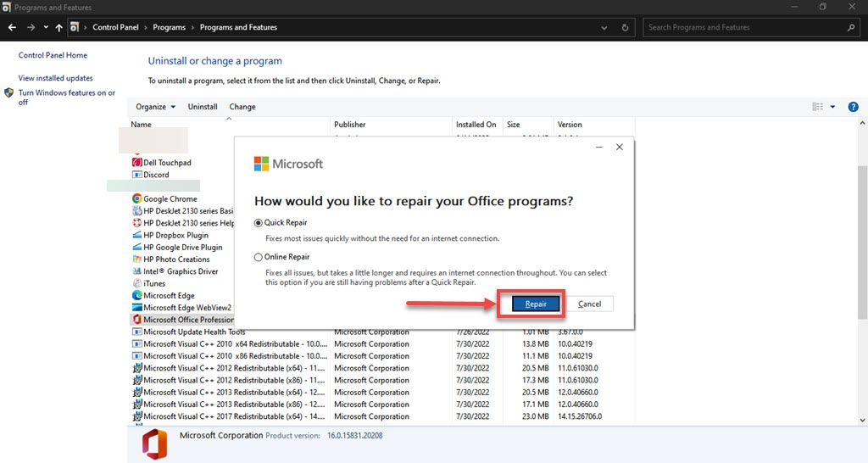The image size is (868, 463).
Task: Select HP Google Drive Plugin icon
Action: click(136, 247)
